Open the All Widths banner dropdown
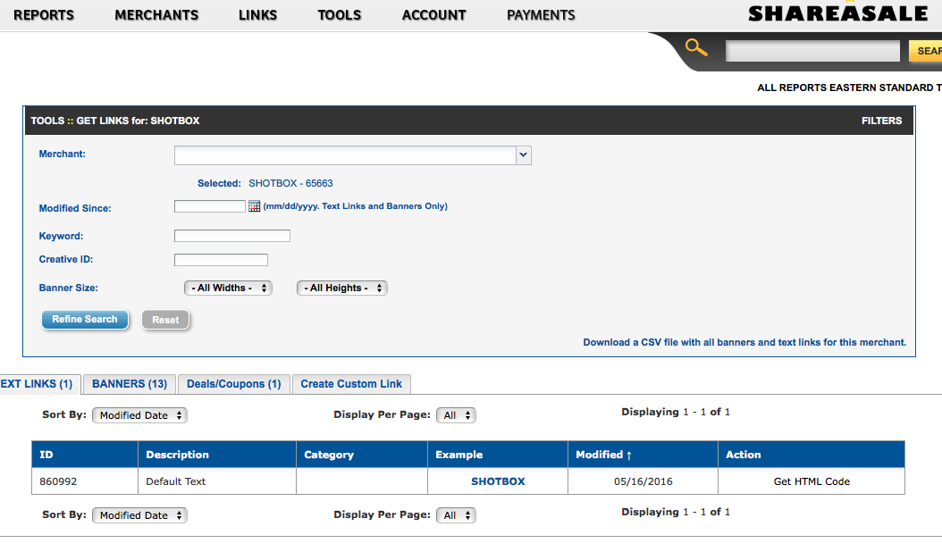 [227, 288]
